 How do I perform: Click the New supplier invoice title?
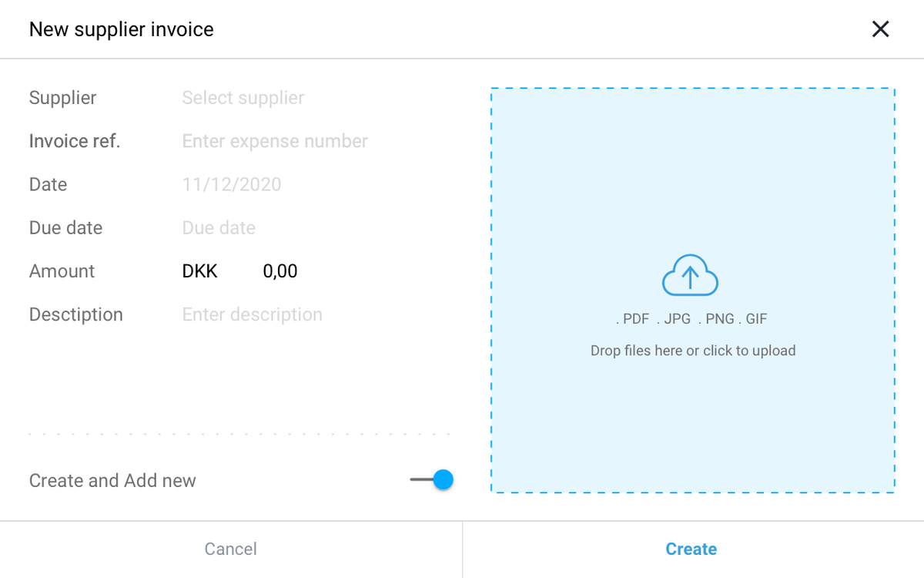coord(122,29)
